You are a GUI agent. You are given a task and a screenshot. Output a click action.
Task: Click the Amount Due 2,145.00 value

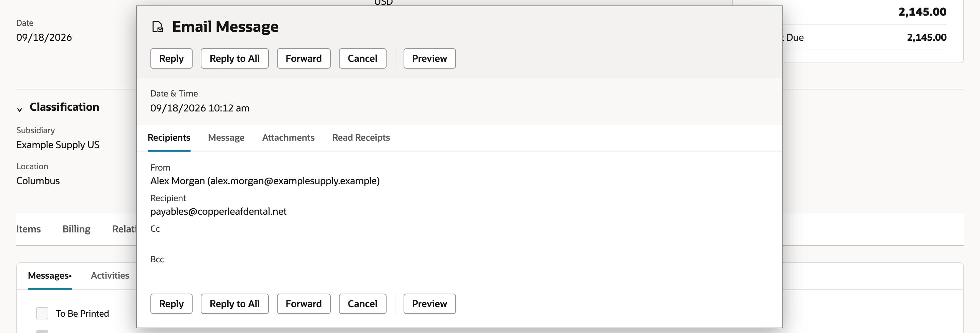point(927,37)
